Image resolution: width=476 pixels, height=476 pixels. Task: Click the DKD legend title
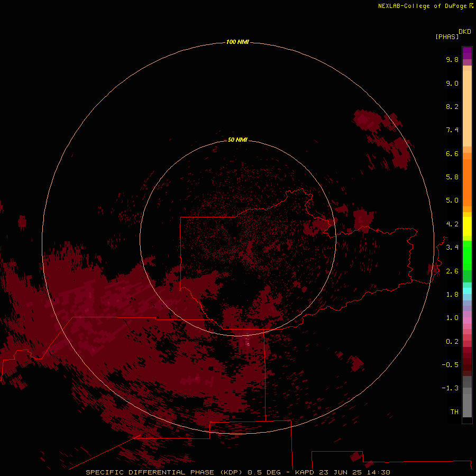pos(464,32)
